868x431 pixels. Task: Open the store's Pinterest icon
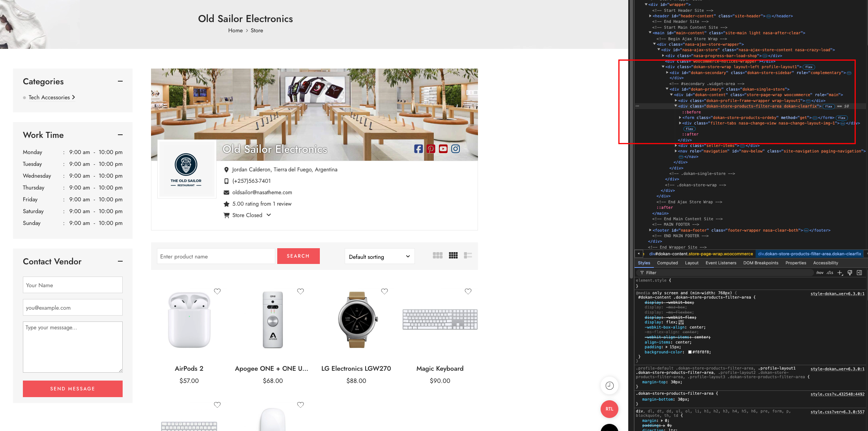pyautogui.click(x=431, y=149)
